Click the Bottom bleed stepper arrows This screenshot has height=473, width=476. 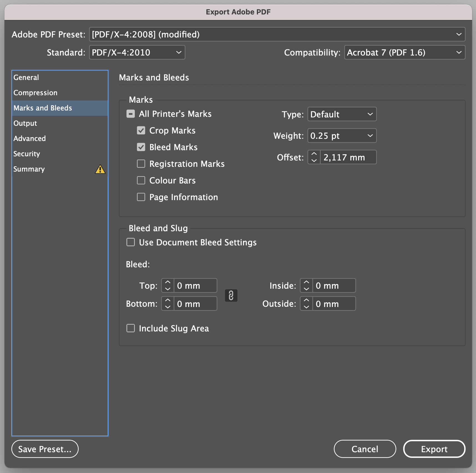pos(168,303)
